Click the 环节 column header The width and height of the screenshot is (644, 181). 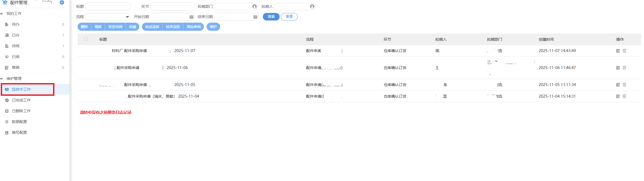pyautogui.click(x=387, y=39)
